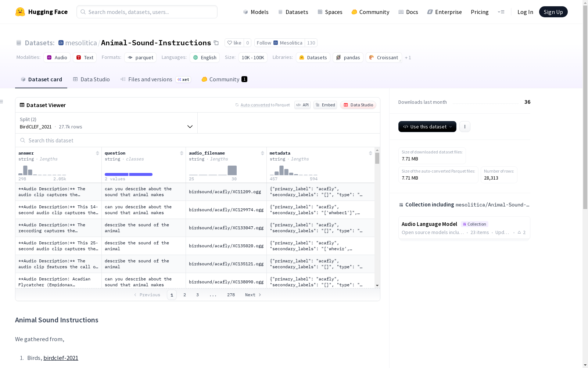Click the question classes distribution bar
This screenshot has width=588, height=368.
(x=129, y=174)
